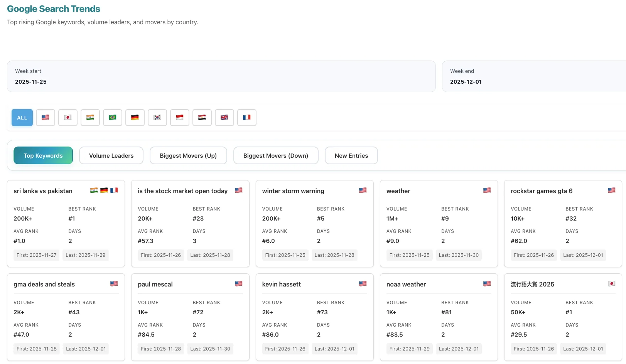Select the Germany flag filter
The width and height of the screenshot is (626, 364).
coord(135,118)
